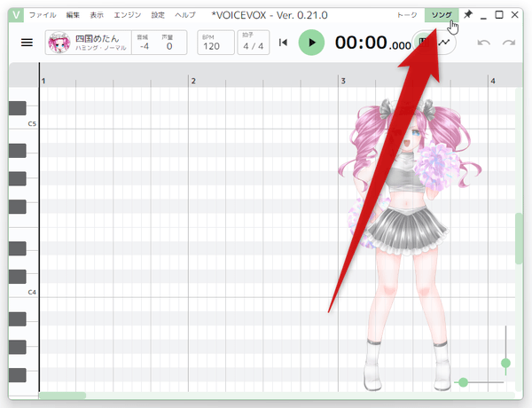Click the horizontal zoom slider handle

click(463, 382)
